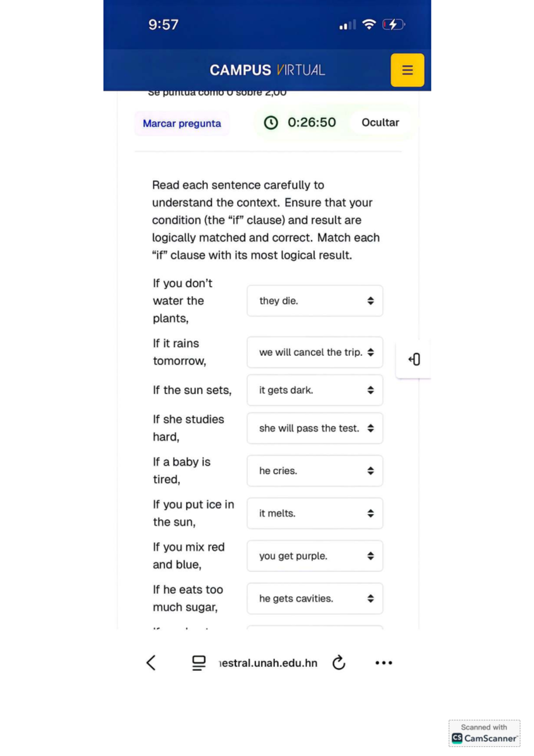Open the 'he cries.' answer dropdown
Image resolution: width=534 pixels, height=756 pixels.
tap(315, 471)
